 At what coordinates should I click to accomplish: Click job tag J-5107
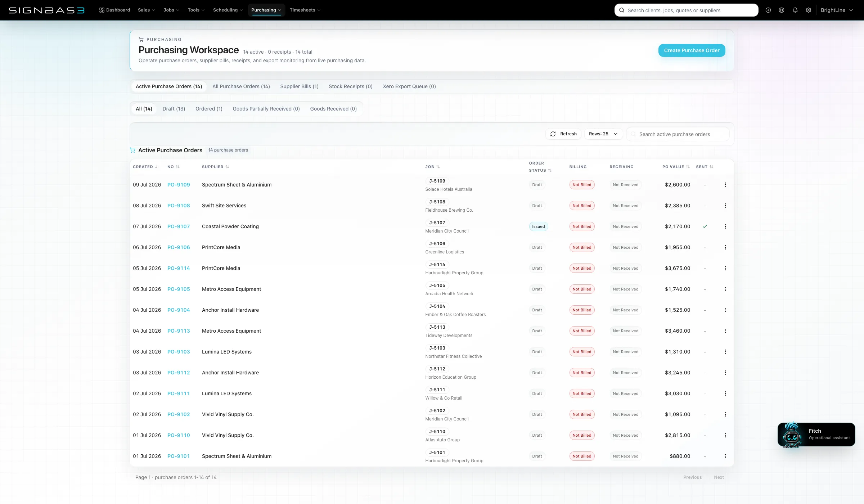[x=437, y=223]
